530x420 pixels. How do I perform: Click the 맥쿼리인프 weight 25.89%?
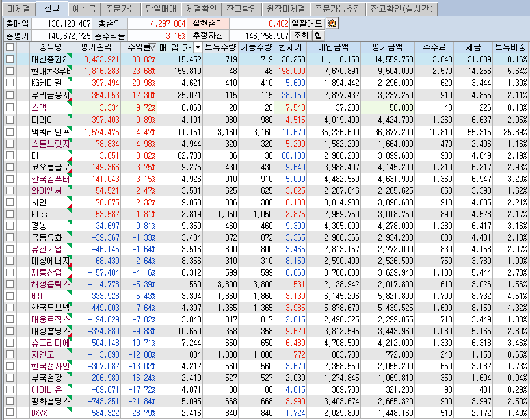515,132
